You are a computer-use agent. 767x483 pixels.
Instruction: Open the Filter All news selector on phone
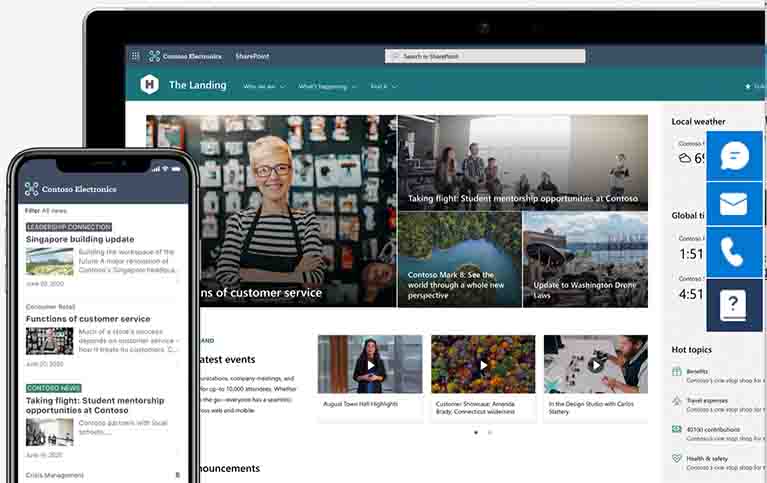point(46,211)
